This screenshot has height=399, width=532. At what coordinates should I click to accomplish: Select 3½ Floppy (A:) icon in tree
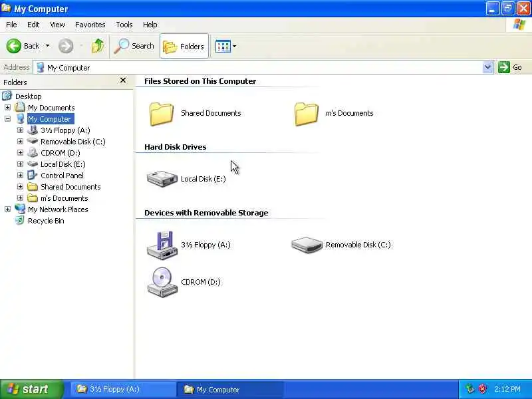click(33, 130)
